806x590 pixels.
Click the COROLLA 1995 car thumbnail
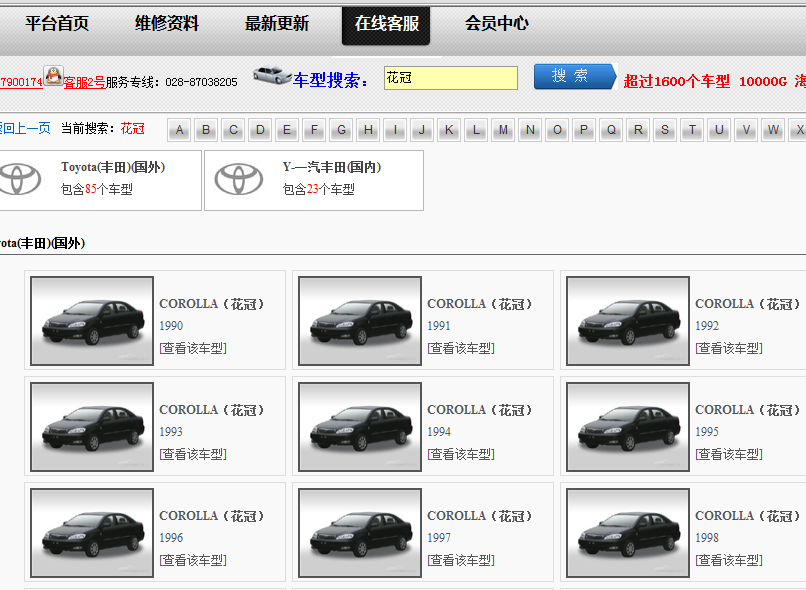point(628,427)
